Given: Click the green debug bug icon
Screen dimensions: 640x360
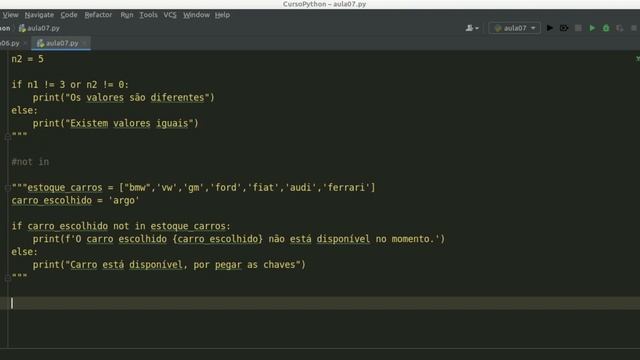Looking at the screenshot, I should click(x=606, y=28).
